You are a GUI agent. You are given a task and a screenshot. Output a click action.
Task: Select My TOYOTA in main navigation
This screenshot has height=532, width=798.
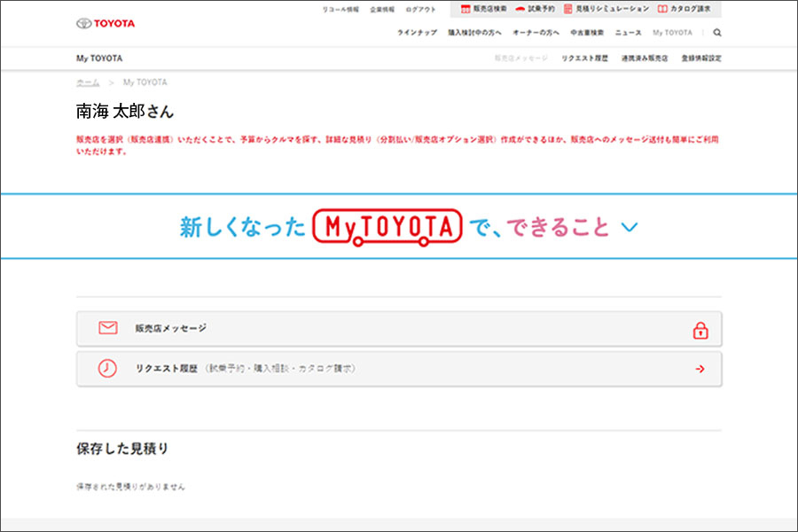(672, 33)
